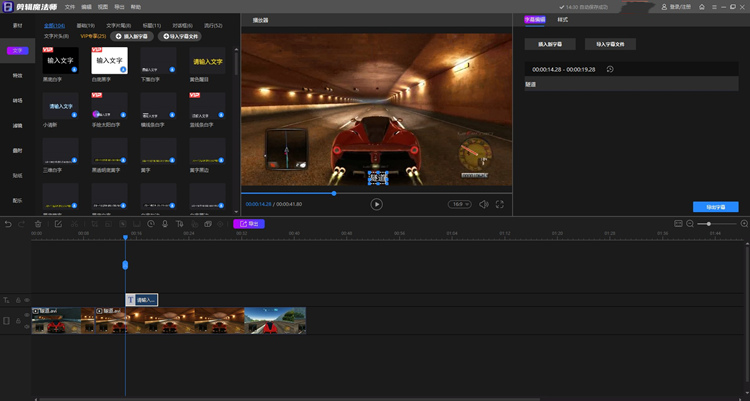Viewport: 750px width, 401px height.
Task: Zoom out the timeline with minus magnifier
Action: point(690,223)
